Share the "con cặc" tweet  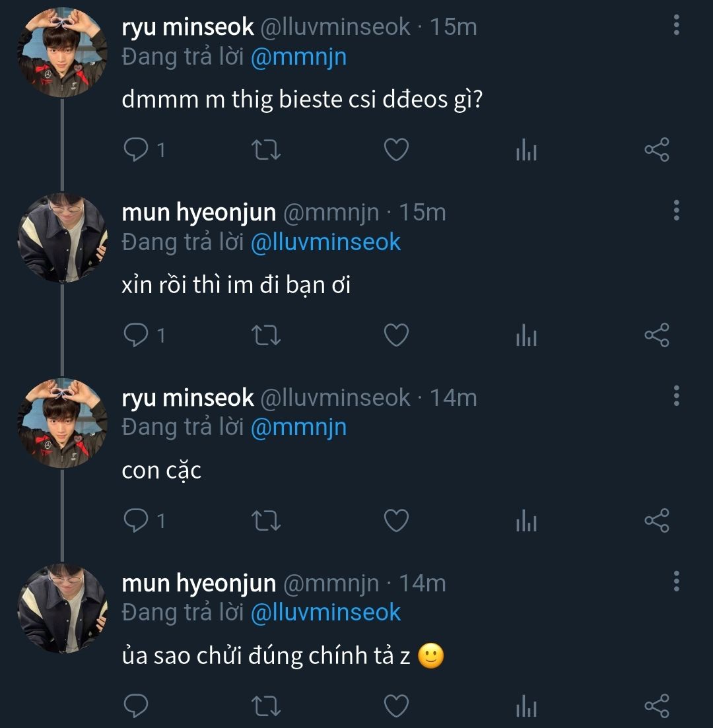656,521
